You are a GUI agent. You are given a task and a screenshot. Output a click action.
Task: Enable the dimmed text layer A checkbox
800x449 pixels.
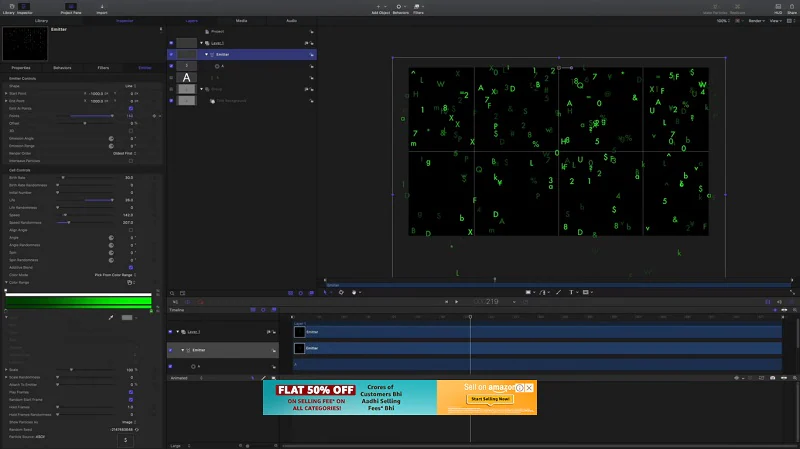[171, 78]
